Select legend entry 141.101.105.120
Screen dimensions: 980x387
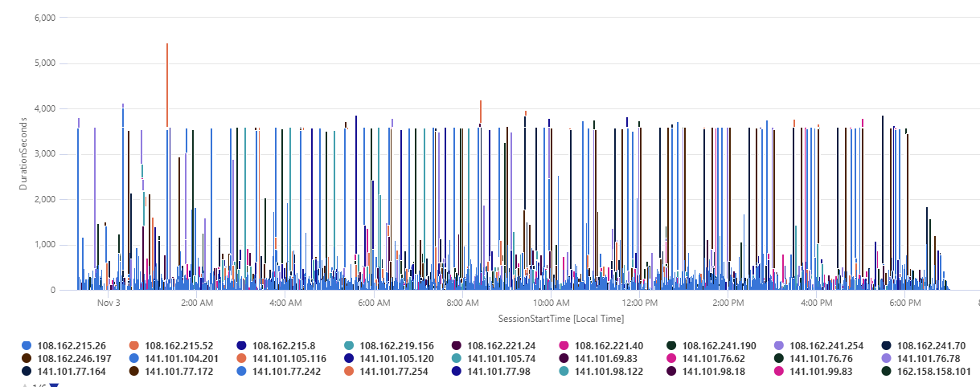[x=389, y=358]
